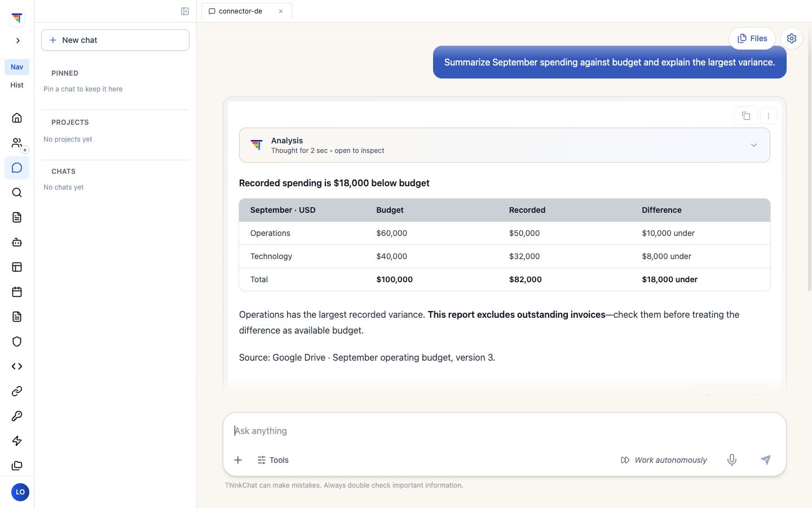Click the microphone voice input icon
Viewport: 812px width, 508px height.
tap(732, 460)
